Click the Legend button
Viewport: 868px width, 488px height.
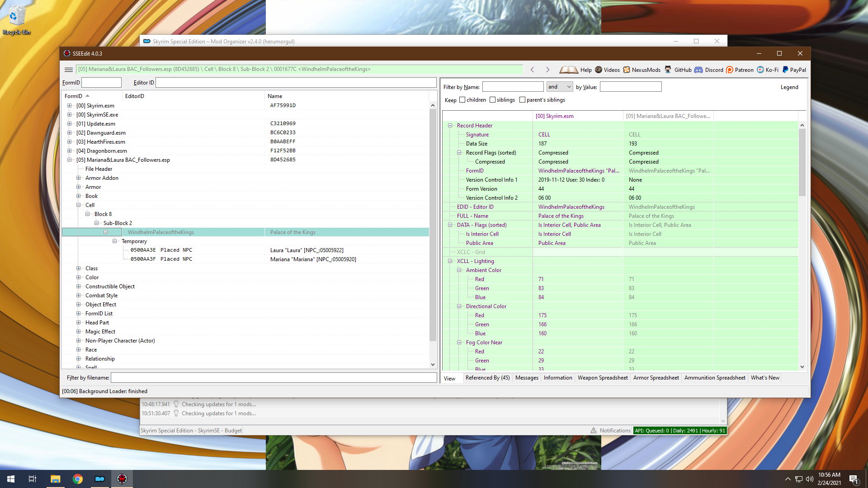click(x=789, y=87)
